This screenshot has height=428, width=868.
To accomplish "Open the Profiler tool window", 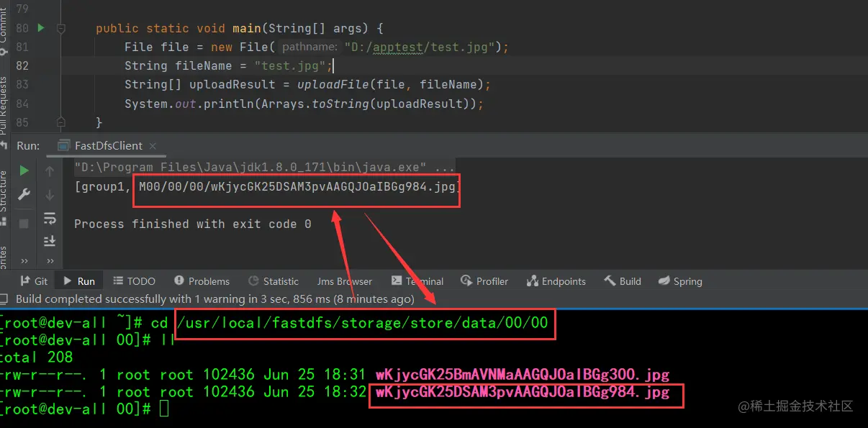I will point(484,281).
